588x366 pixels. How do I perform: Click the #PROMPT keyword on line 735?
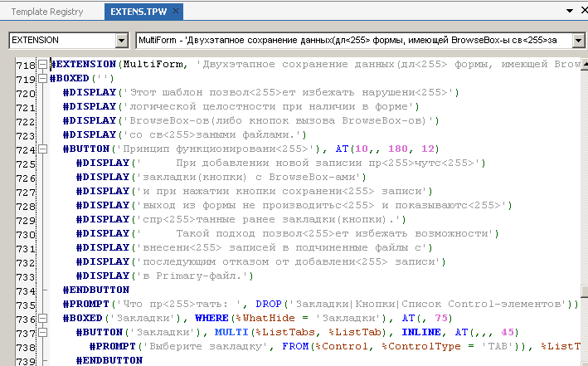pyautogui.click(x=85, y=305)
